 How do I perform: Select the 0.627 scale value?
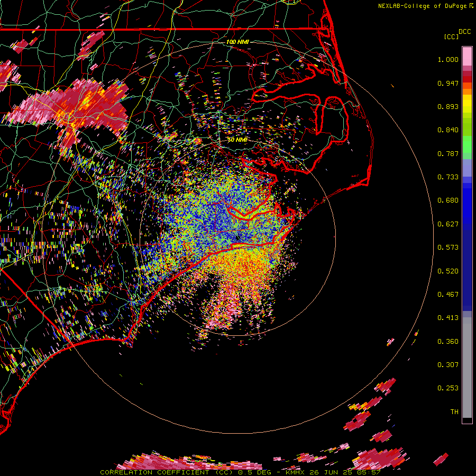[448, 224]
